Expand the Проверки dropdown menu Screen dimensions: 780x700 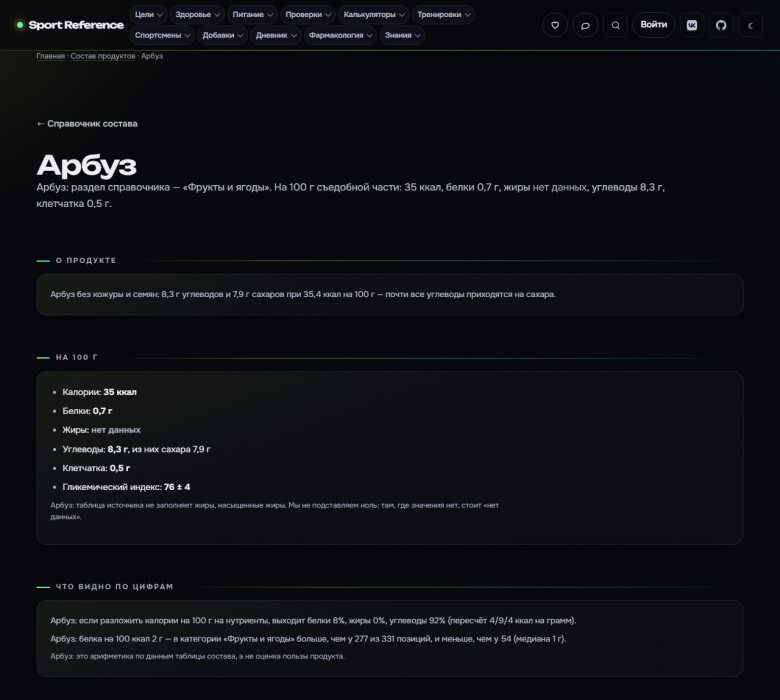click(x=308, y=14)
